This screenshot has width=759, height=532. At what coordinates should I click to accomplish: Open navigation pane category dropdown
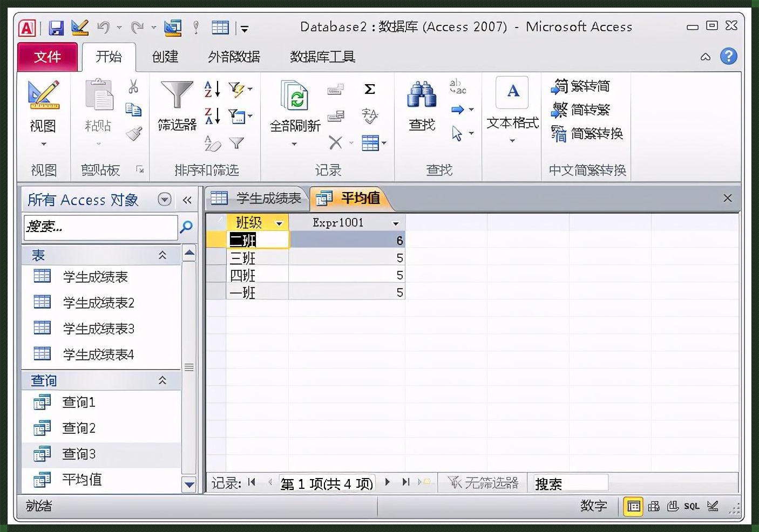(165, 200)
